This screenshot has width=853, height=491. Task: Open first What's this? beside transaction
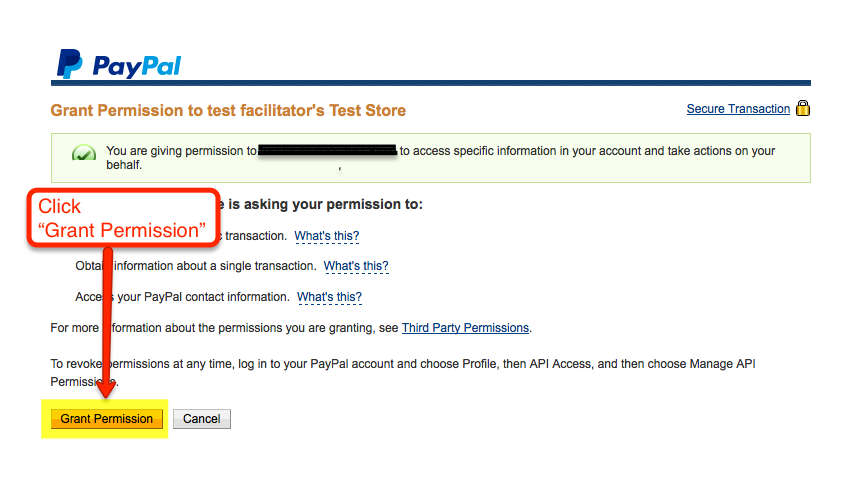pyautogui.click(x=327, y=236)
